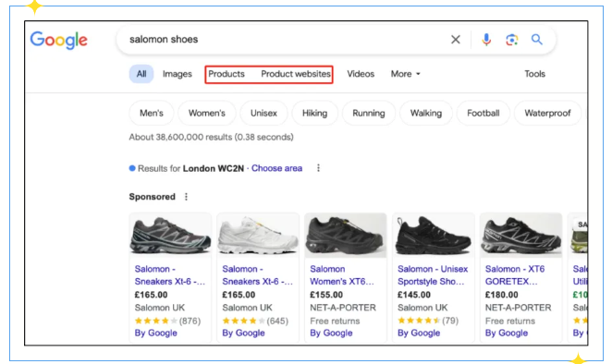Filter by Running chip

tap(369, 113)
